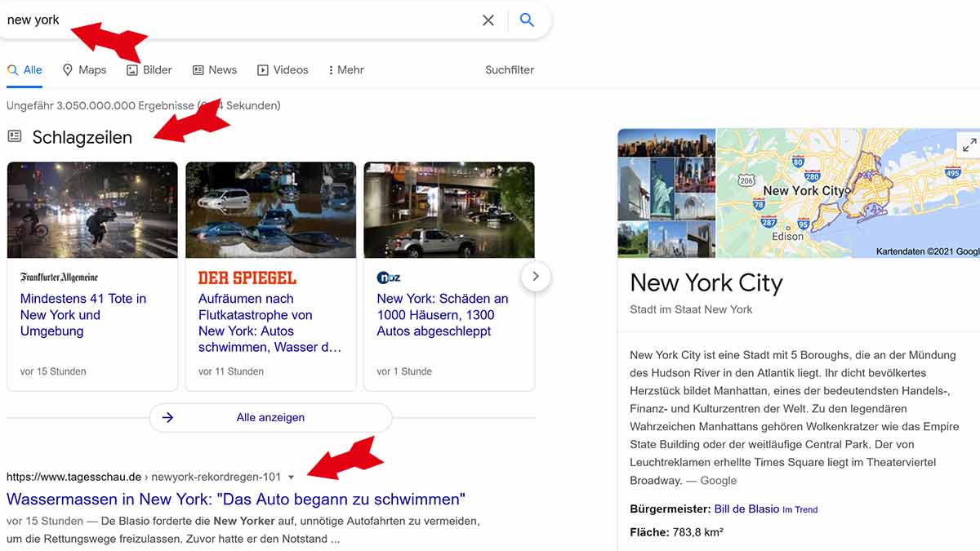The width and height of the screenshot is (980, 551).
Task: Open headline 'Aufräumen nach Flutkatastrophe von New York'
Action: point(269,323)
